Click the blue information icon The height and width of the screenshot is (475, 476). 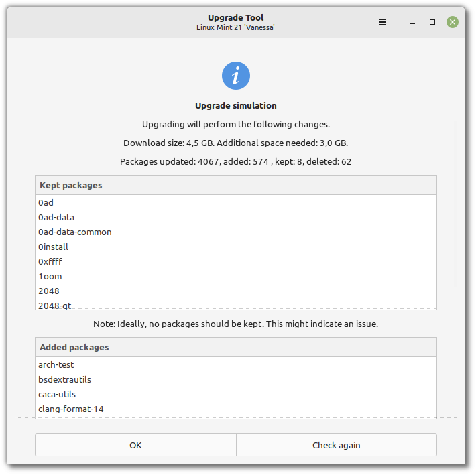point(236,76)
